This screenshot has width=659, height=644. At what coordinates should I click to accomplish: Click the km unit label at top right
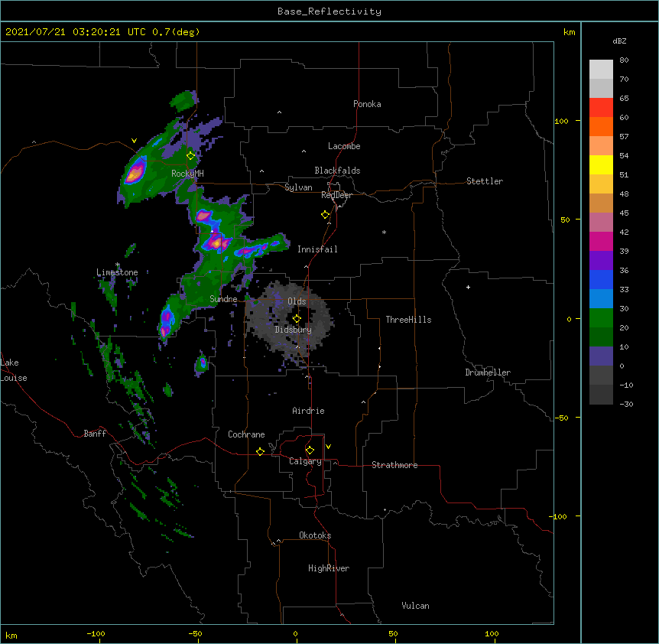pyautogui.click(x=569, y=32)
